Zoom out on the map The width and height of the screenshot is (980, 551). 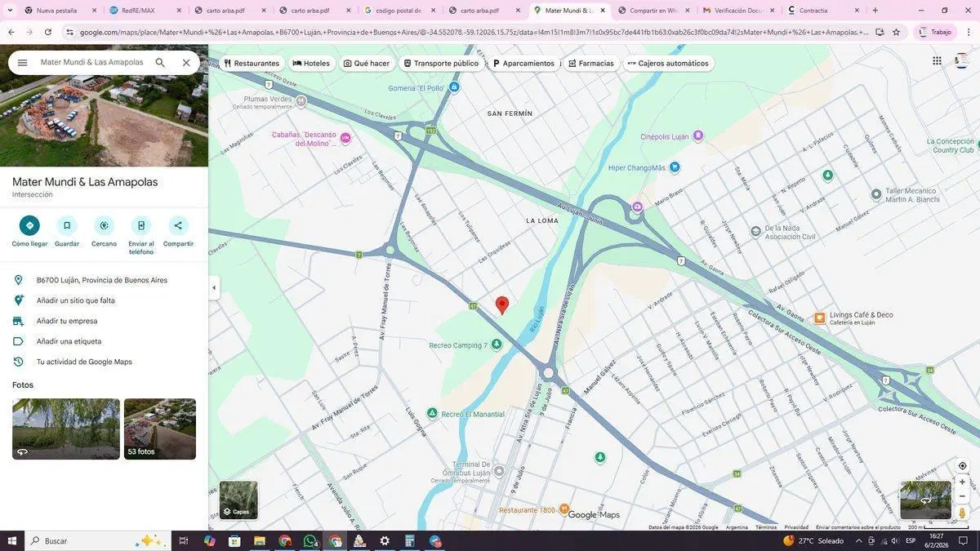coord(962,496)
